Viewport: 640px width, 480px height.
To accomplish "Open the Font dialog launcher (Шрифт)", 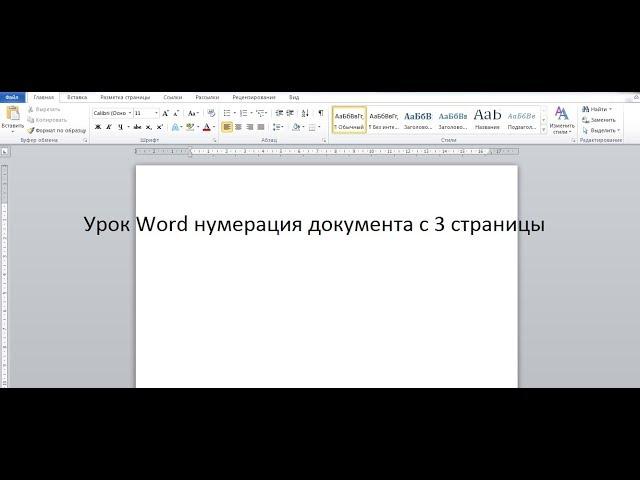I will point(215,140).
